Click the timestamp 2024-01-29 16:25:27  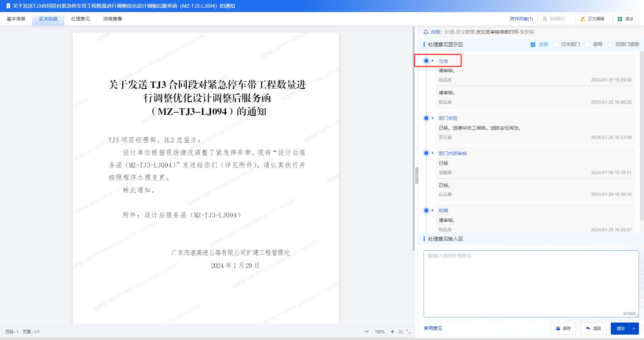click(x=611, y=230)
